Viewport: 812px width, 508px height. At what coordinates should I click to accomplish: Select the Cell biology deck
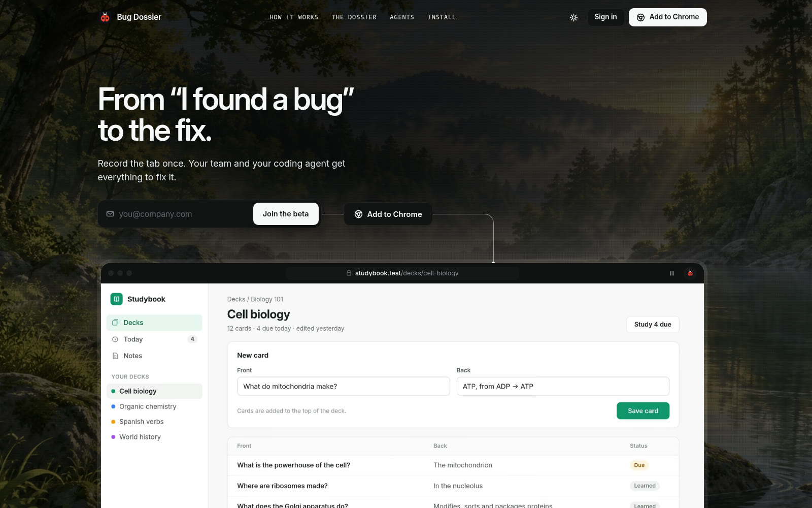pyautogui.click(x=154, y=391)
